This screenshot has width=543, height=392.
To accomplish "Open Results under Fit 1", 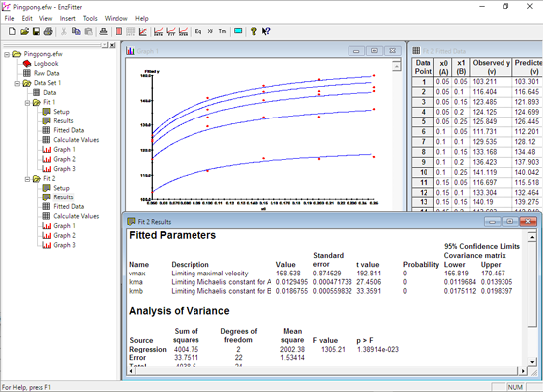I will (x=63, y=120).
